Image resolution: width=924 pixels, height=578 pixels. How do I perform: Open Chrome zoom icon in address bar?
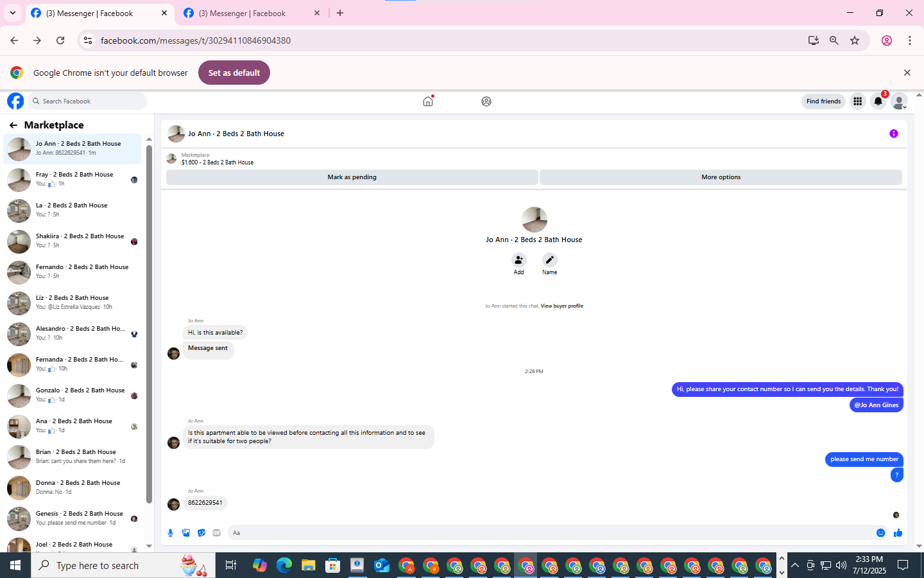(834, 40)
